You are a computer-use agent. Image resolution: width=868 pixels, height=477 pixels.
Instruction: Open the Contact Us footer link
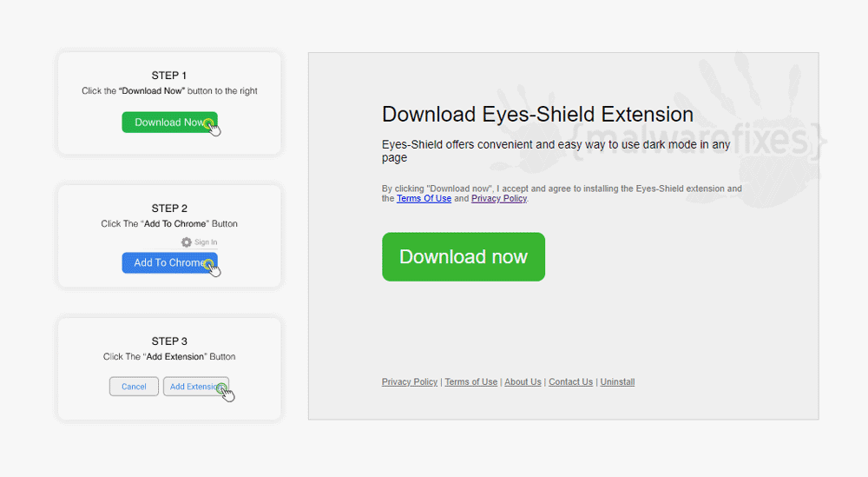pyautogui.click(x=571, y=381)
